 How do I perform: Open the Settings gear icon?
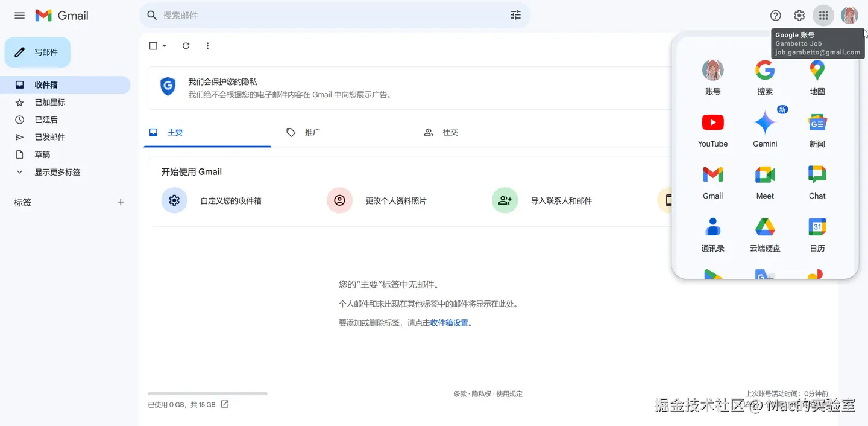point(799,16)
